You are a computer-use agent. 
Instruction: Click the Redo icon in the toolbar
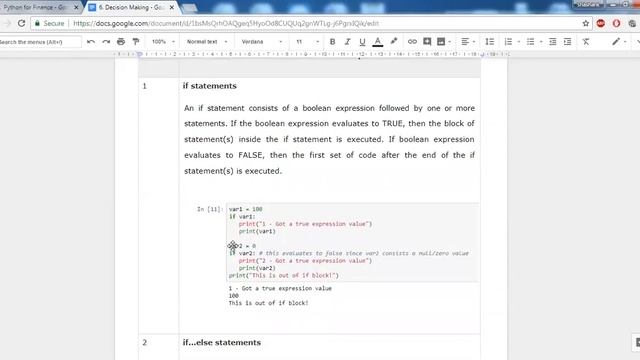tap(106, 42)
